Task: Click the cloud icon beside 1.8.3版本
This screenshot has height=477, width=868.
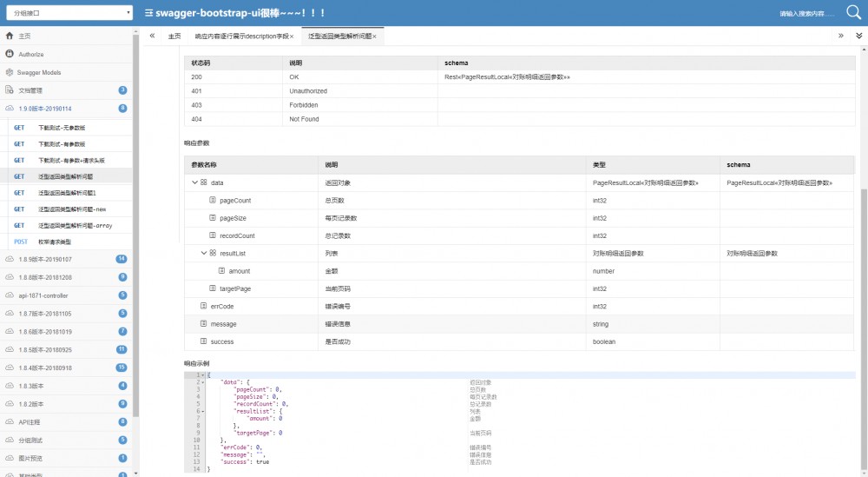Action: click(x=10, y=386)
